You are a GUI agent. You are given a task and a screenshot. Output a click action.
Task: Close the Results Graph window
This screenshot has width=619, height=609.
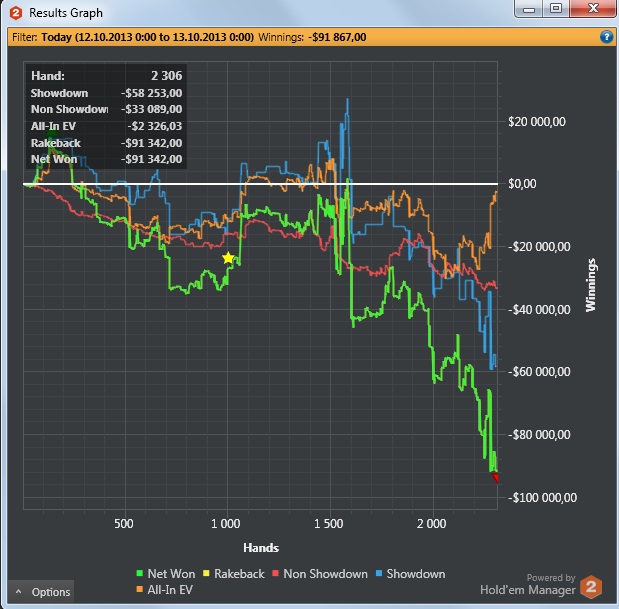(x=593, y=8)
